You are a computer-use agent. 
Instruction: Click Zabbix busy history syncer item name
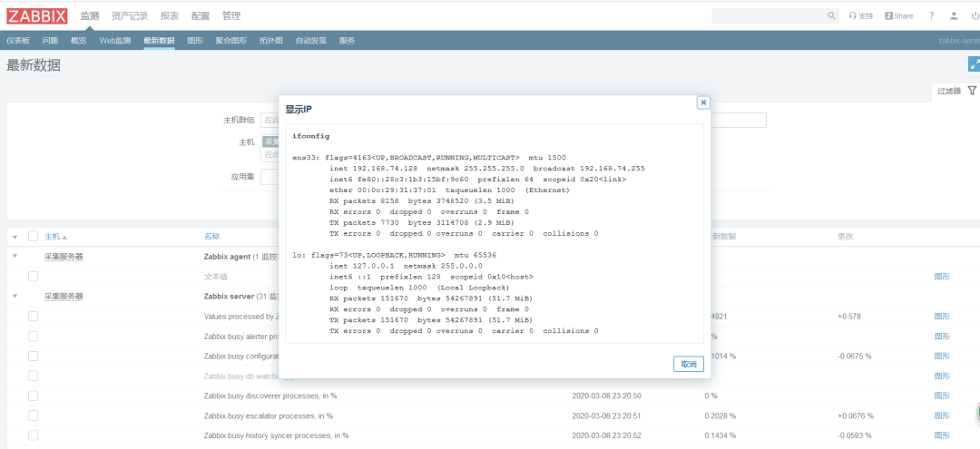click(276, 435)
